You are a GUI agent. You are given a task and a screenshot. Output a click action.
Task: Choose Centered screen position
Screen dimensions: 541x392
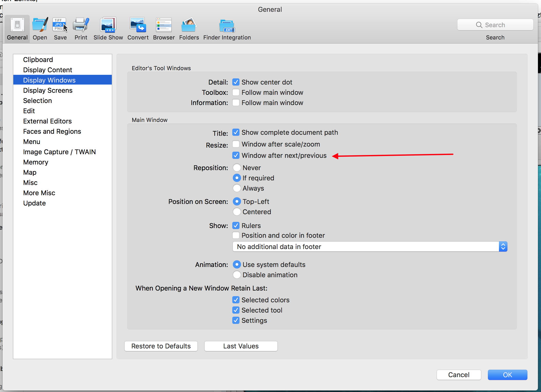(237, 212)
